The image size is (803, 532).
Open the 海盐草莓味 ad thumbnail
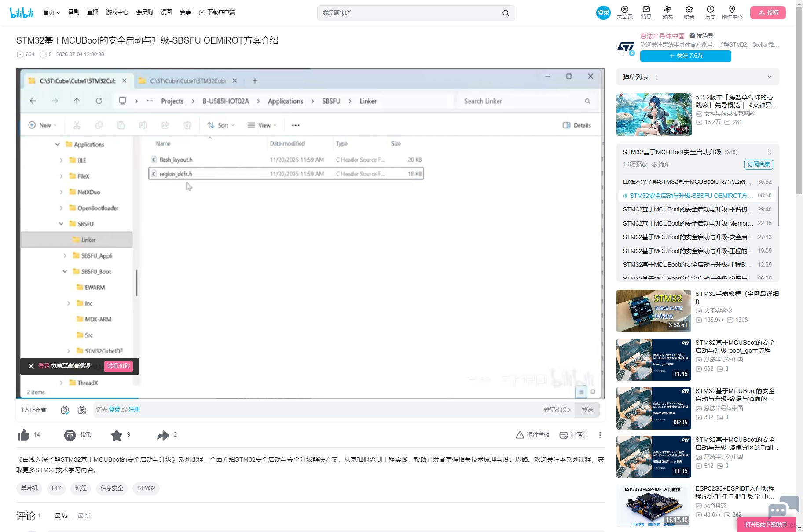pos(654,114)
